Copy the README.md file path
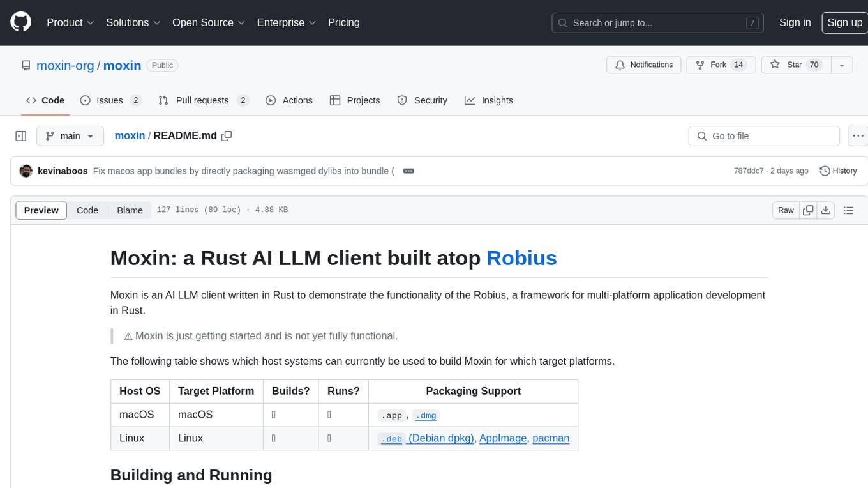The image size is (868, 488). tap(227, 136)
